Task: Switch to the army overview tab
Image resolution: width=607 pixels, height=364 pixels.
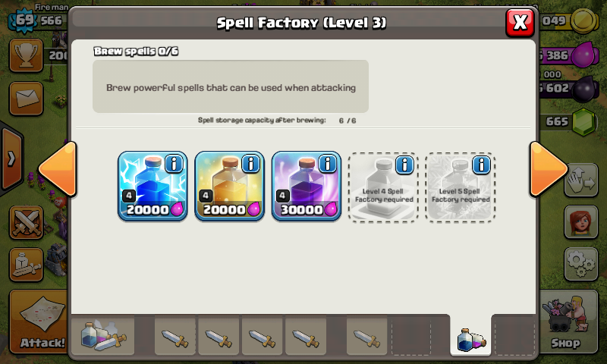Action: [103, 336]
